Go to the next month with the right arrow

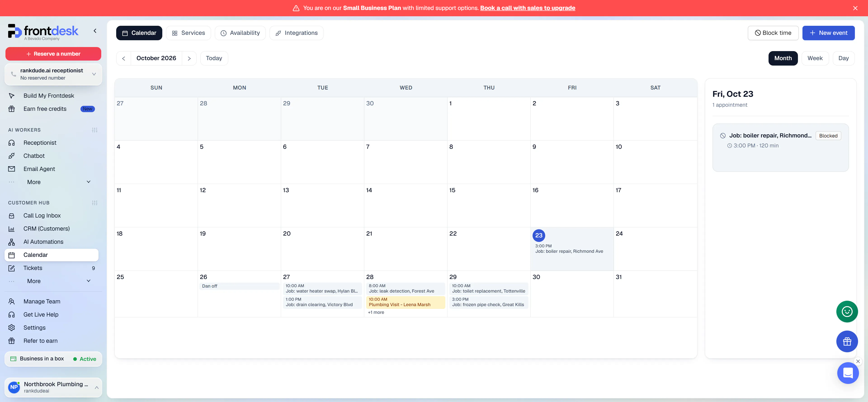point(189,58)
